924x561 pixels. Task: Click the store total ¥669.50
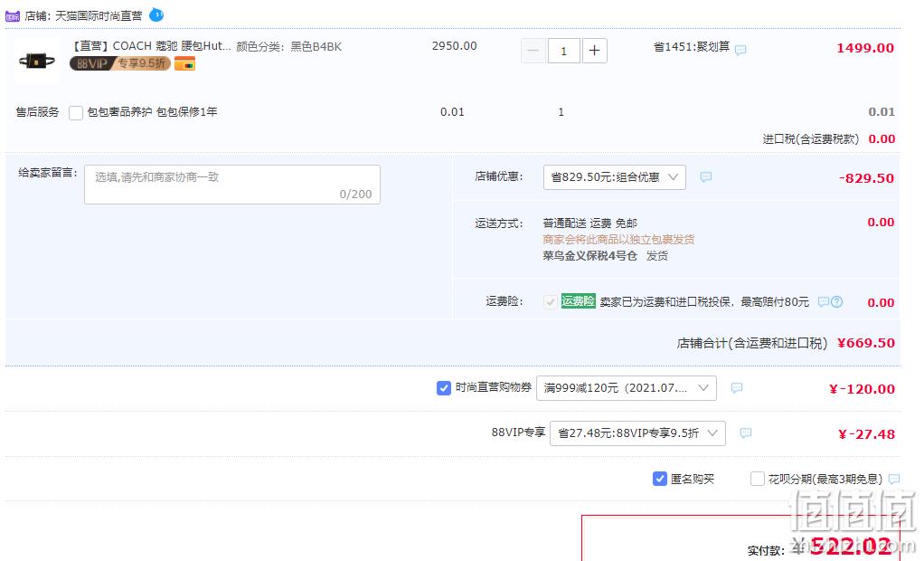[x=866, y=343]
